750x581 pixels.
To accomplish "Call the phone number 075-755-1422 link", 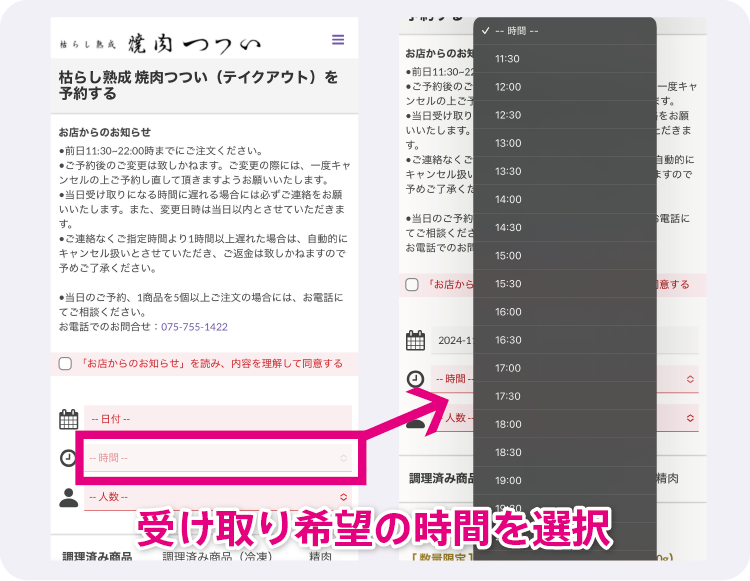I will click(x=195, y=327).
